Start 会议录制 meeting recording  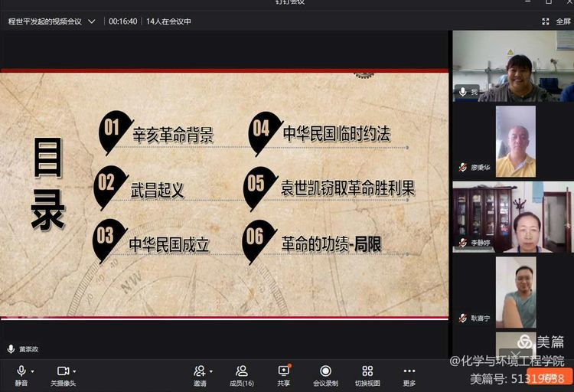click(325, 374)
